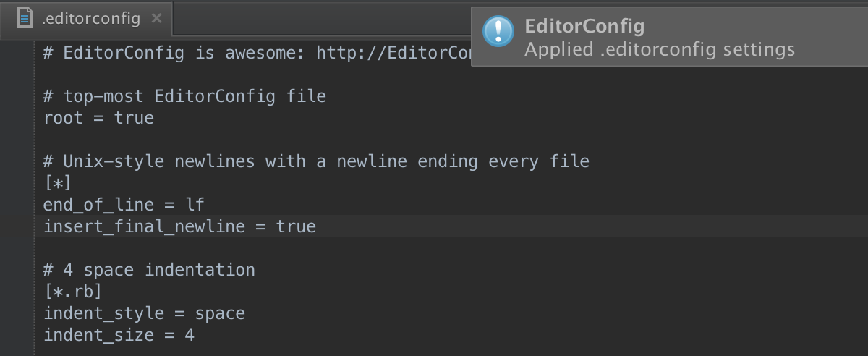The height and width of the screenshot is (356, 868).
Task: Click the "Applied .editorconfig settings" message
Action: (659, 49)
